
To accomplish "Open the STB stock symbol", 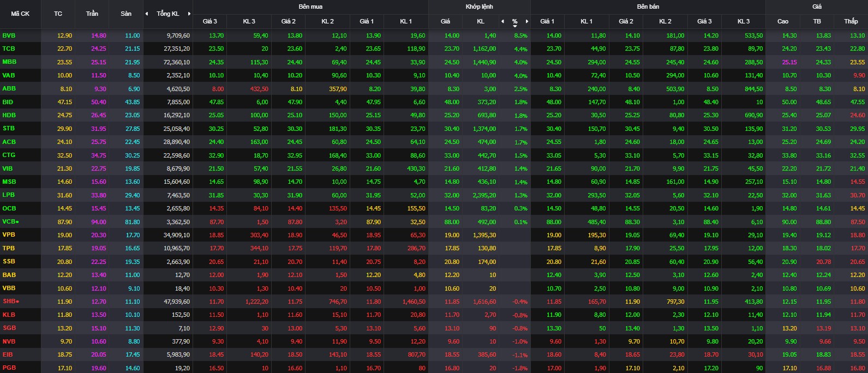I will click(9, 128).
